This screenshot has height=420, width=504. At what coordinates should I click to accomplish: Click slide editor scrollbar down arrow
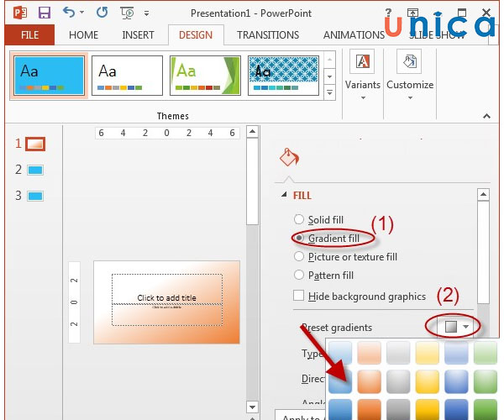[252, 407]
